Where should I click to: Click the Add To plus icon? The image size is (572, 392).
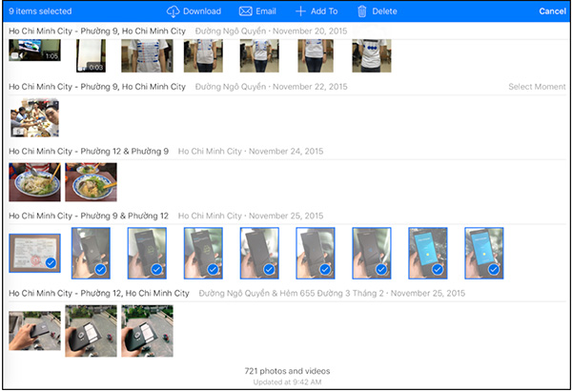point(300,11)
